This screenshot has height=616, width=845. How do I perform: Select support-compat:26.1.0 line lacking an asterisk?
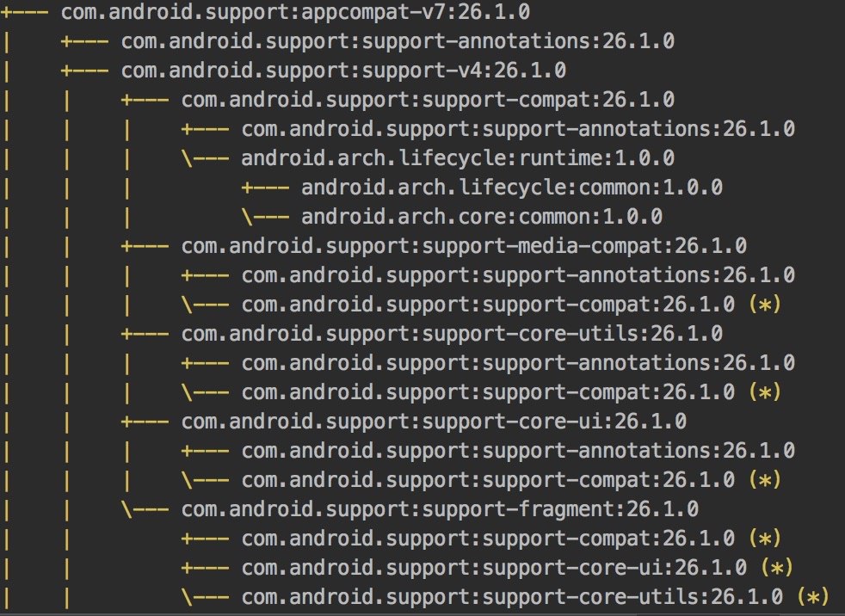click(428, 100)
